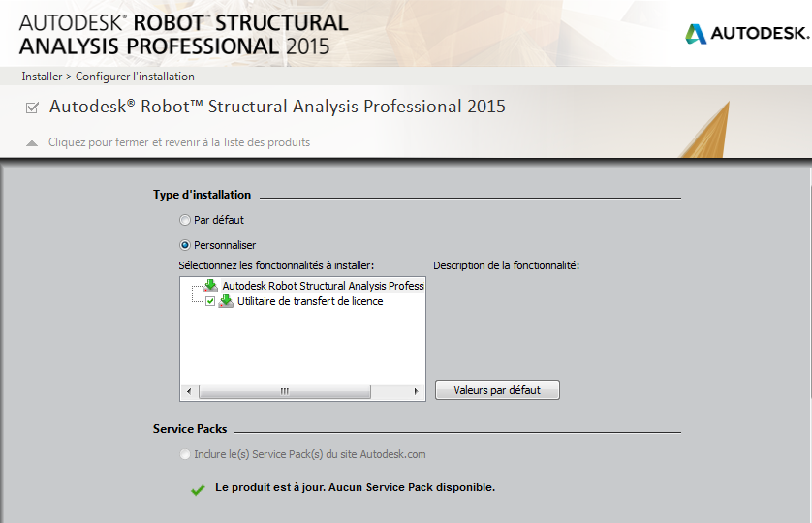
Task: Select the "Personnaliser" radio button
Action: tap(185, 245)
